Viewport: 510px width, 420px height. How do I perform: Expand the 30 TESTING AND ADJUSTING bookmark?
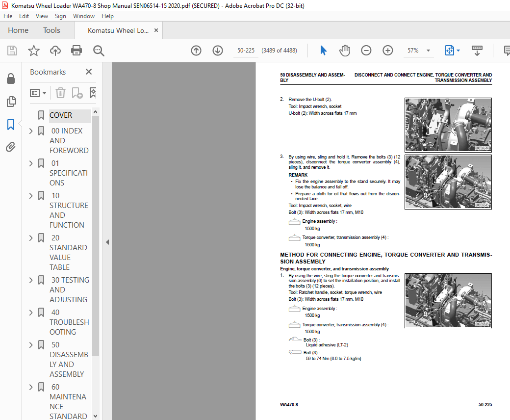31,280
